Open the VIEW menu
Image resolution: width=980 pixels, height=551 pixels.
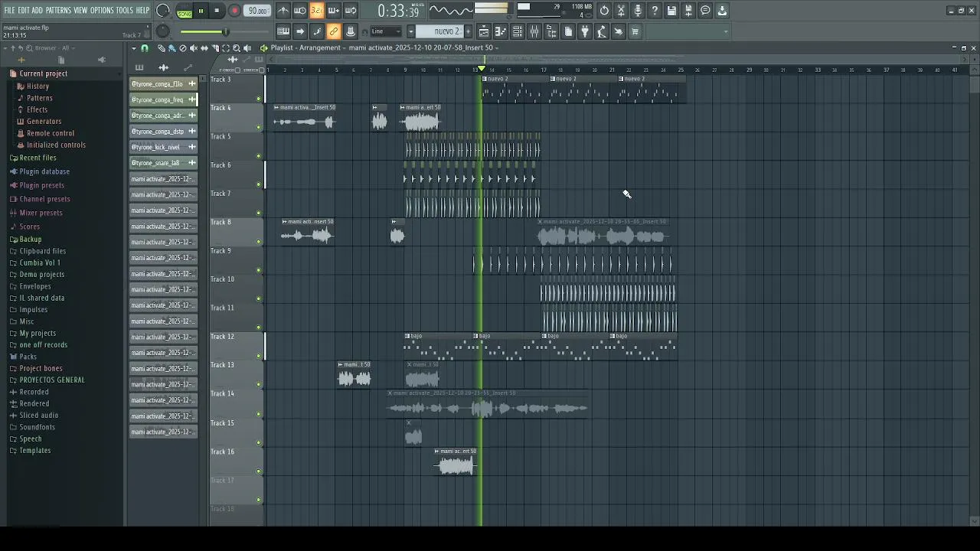pos(80,10)
